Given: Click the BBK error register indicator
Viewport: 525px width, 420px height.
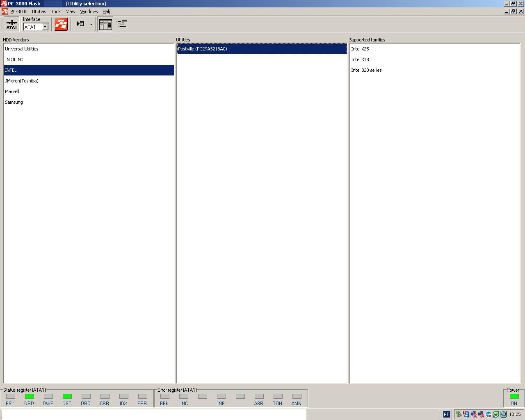Looking at the screenshot, I should tap(165, 396).
